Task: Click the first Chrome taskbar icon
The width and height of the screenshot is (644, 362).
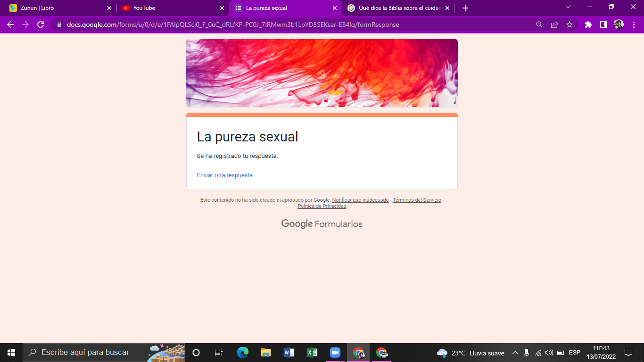Action: (x=358, y=353)
